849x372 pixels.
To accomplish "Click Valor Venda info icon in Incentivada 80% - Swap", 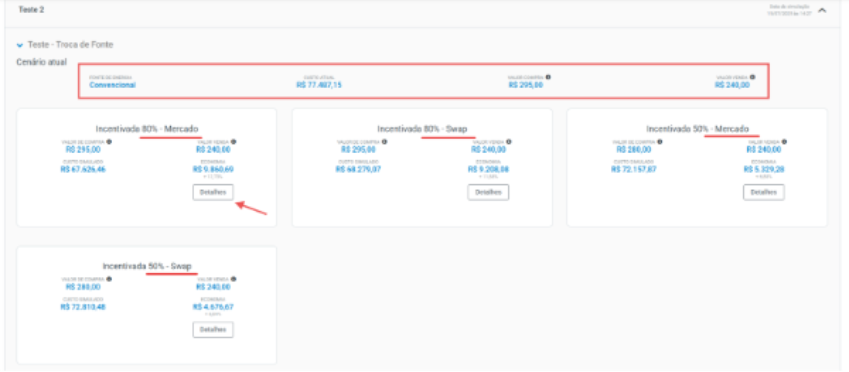I will 509,142.
